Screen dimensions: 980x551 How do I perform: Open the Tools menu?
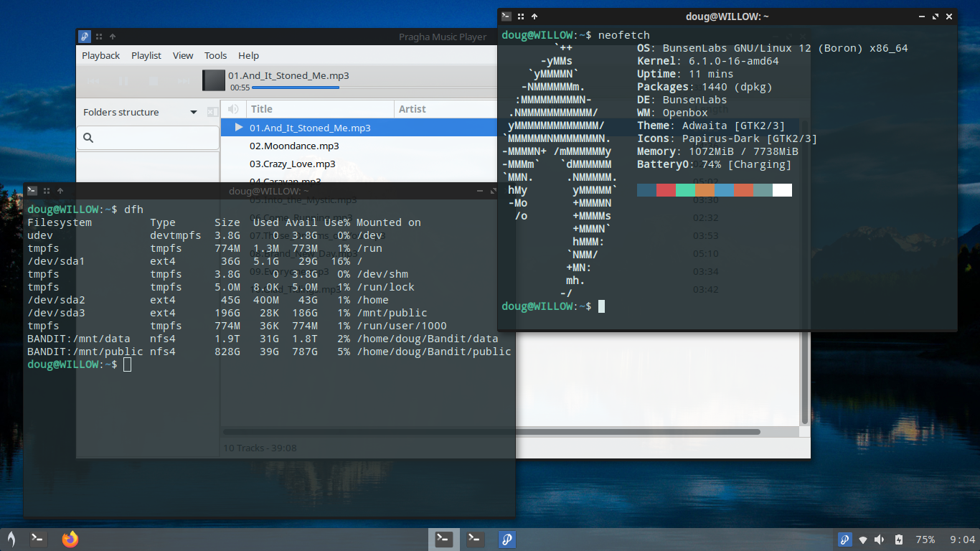(x=215, y=55)
